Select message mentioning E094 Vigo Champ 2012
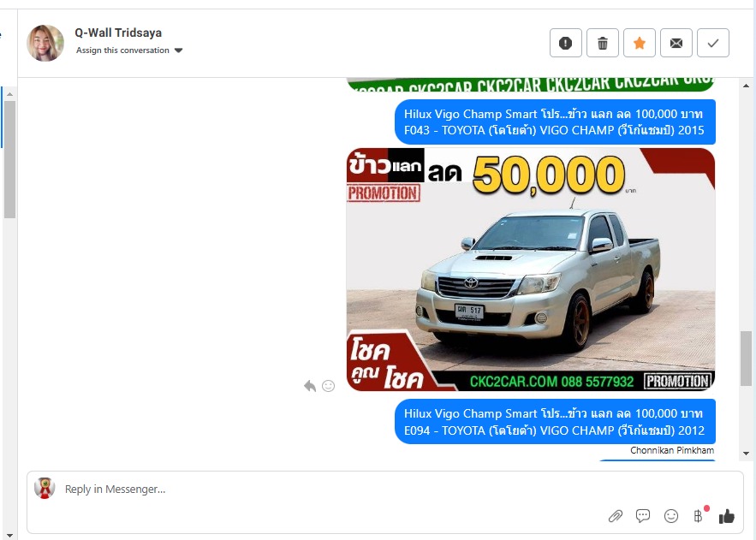This screenshot has width=756, height=540. click(x=555, y=422)
